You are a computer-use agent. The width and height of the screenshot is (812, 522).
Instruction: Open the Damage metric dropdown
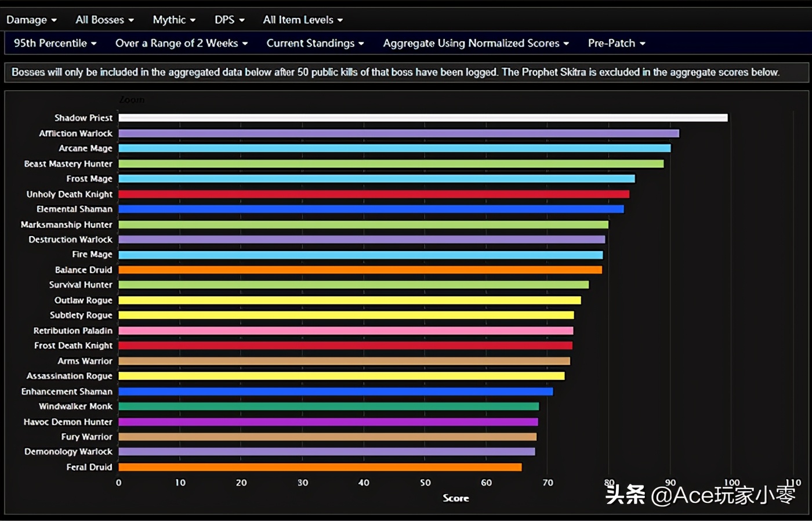[x=31, y=20]
